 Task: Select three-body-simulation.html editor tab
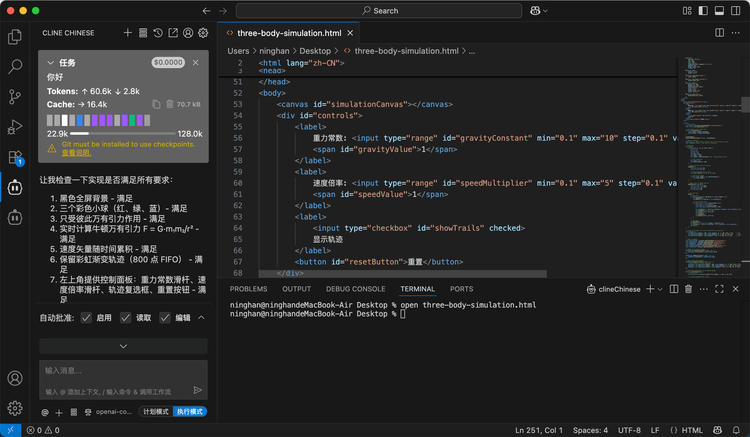point(289,33)
